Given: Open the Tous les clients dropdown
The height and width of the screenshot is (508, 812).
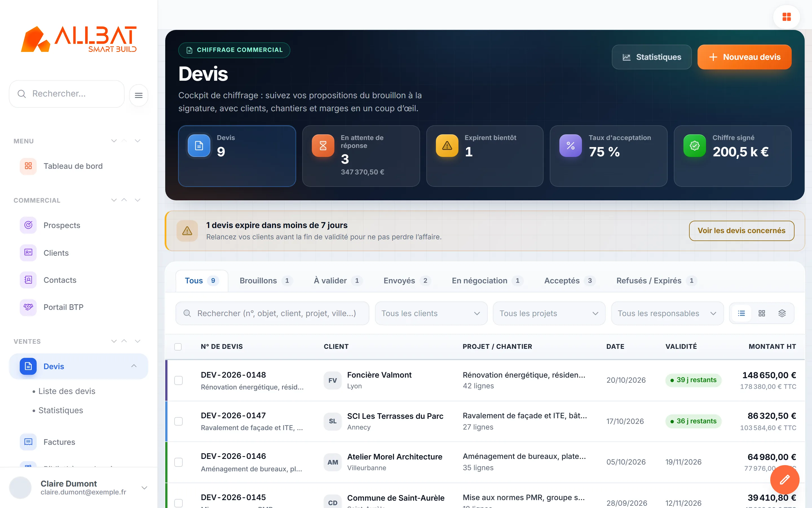Looking at the screenshot, I should pyautogui.click(x=431, y=313).
